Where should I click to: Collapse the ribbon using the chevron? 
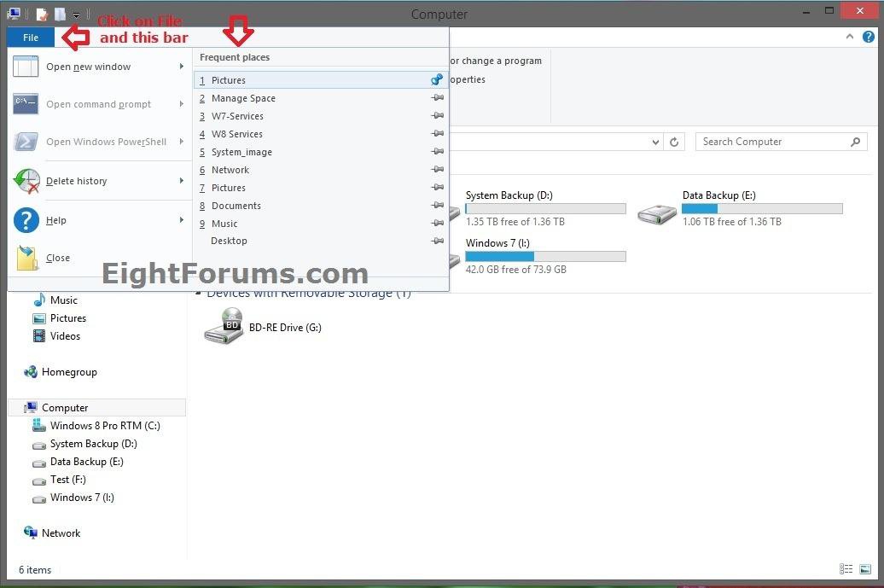[x=848, y=37]
